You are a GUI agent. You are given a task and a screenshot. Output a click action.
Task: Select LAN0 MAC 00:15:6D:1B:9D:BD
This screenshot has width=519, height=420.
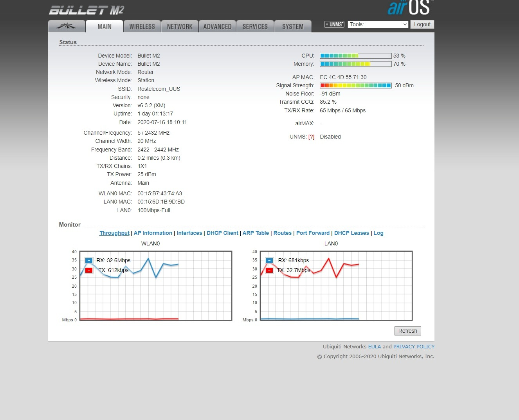[161, 202]
